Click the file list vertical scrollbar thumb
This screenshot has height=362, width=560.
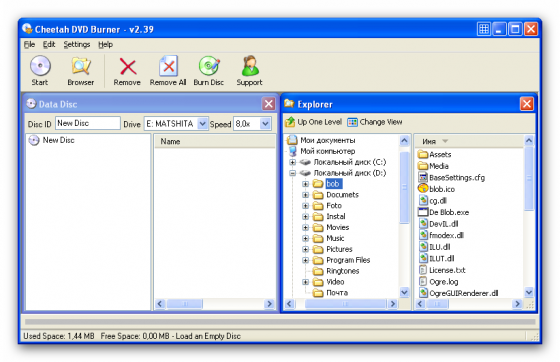click(x=529, y=178)
